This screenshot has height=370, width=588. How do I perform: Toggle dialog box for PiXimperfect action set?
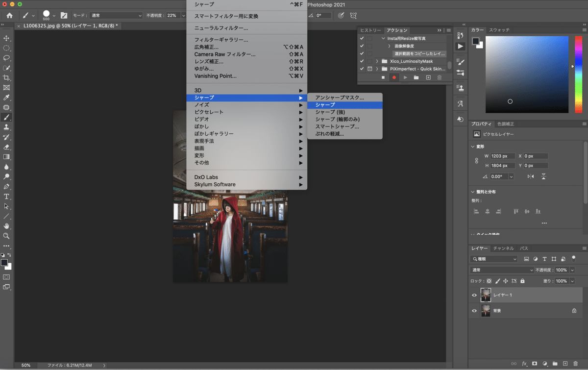click(x=370, y=69)
